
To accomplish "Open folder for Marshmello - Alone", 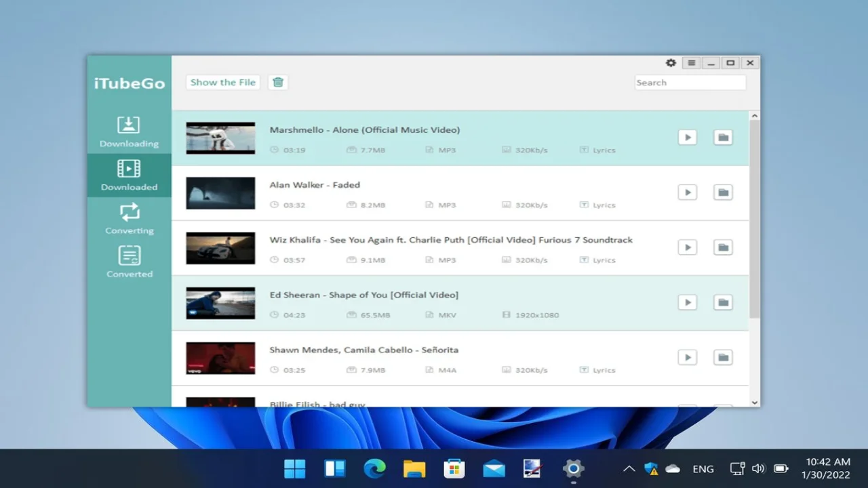I will click(724, 138).
